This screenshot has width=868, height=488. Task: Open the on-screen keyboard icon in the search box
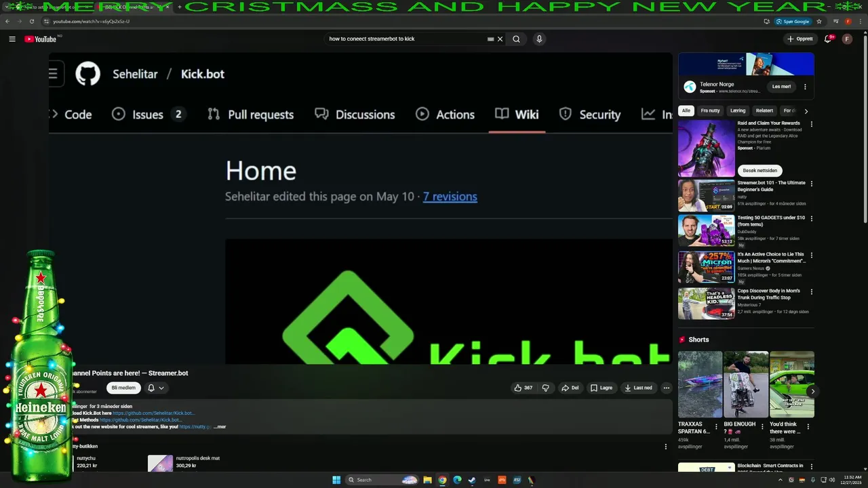[x=490, y=39]
